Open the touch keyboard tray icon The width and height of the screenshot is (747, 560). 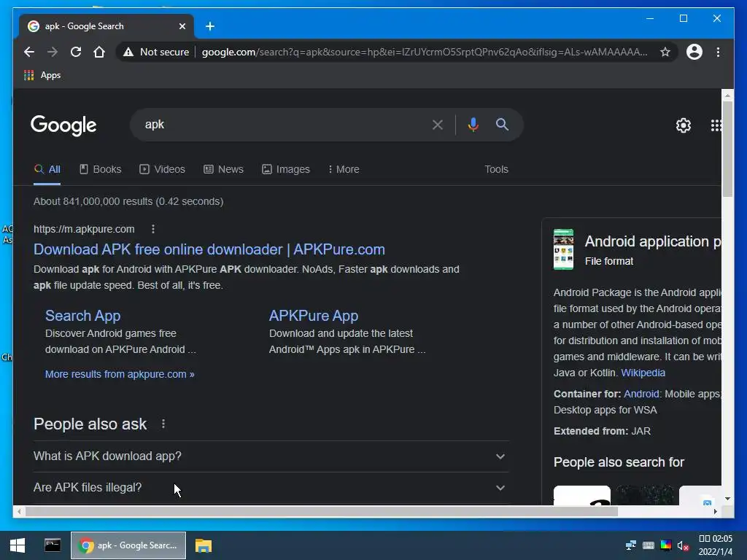[649, 545]
